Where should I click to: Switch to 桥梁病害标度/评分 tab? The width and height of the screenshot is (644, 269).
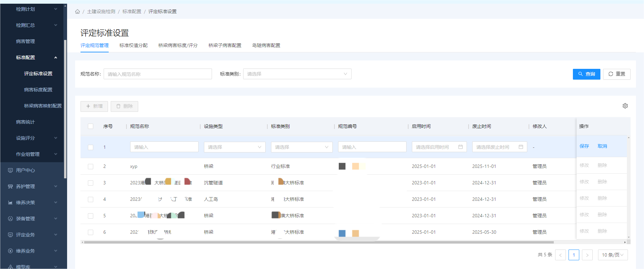click(178, 45)
